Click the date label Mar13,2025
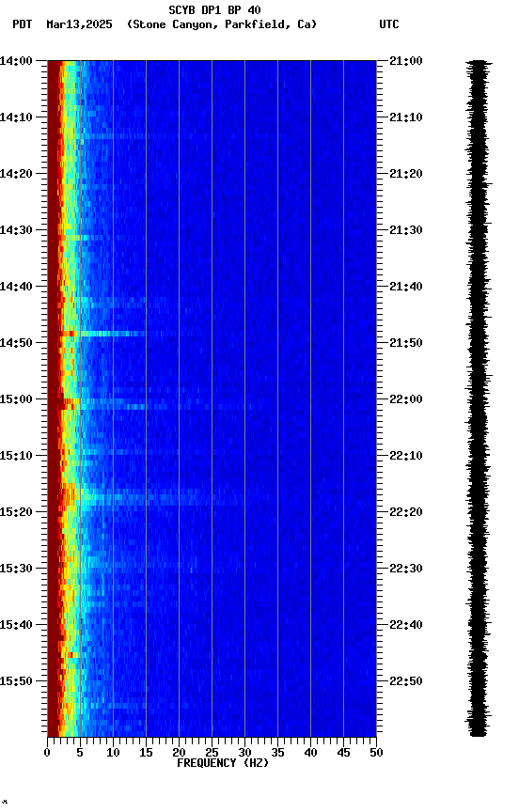Screen dimensions: 519x812 (79, 24)
